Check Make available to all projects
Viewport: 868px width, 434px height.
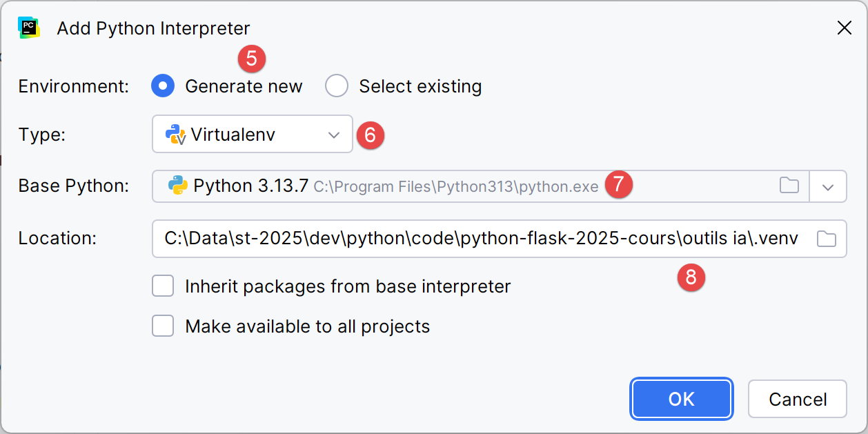point(163,326)
